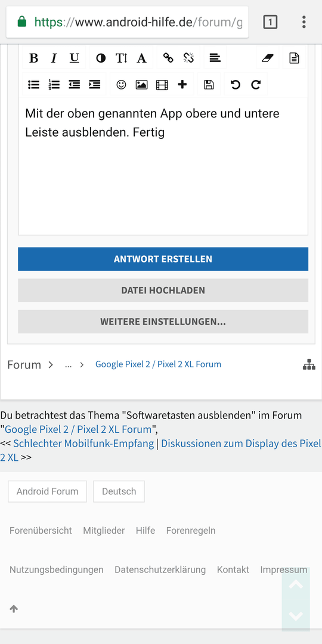Remove link with unlink icon
Image resolution: width=322 pixels, height=644 pixels.
188,58
